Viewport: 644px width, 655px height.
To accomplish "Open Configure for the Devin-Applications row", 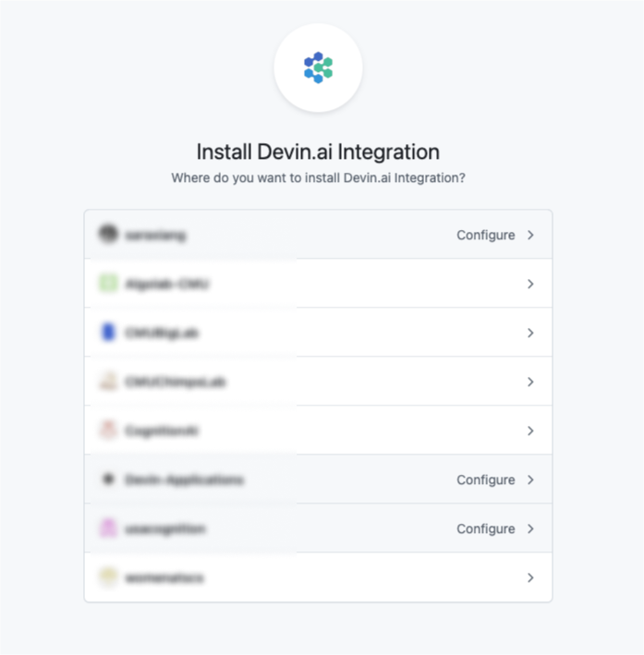I will (486, 480).
